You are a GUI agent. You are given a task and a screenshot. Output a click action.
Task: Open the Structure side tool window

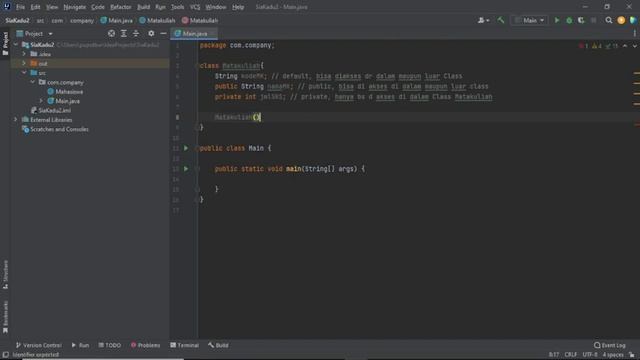[5, 274]
